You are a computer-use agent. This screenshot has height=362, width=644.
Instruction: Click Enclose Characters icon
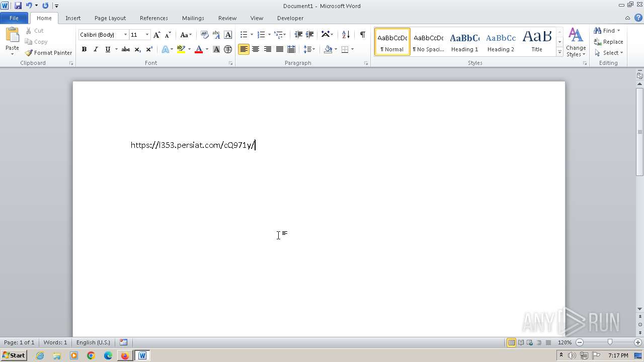pos(228,49)
